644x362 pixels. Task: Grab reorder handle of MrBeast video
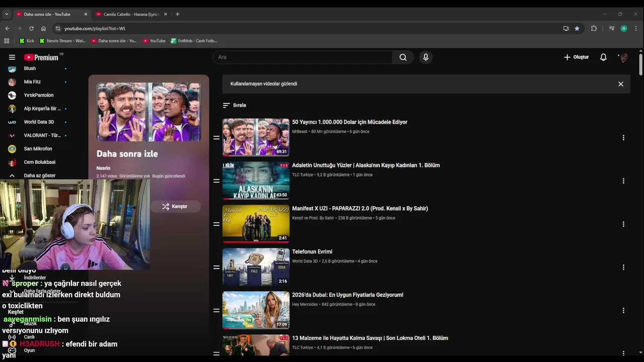pyautogui.click(x=216, y=138)
